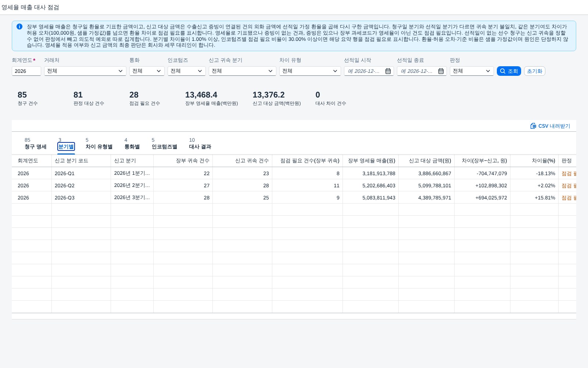Click the value 3,181,913,788
This screenshot has height=368, width=588.
point(379,173)
